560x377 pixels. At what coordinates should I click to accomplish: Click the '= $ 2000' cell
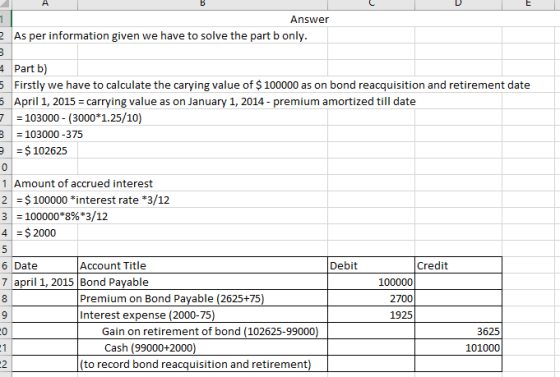45,233
